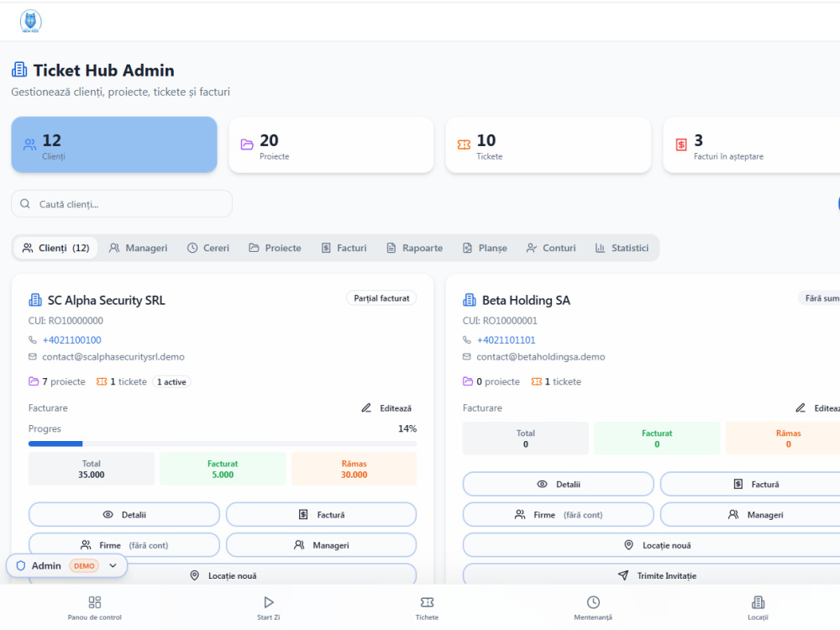Switch to the Conturi tab
This screenshot has width=840, height=630.
click(551, 248)
